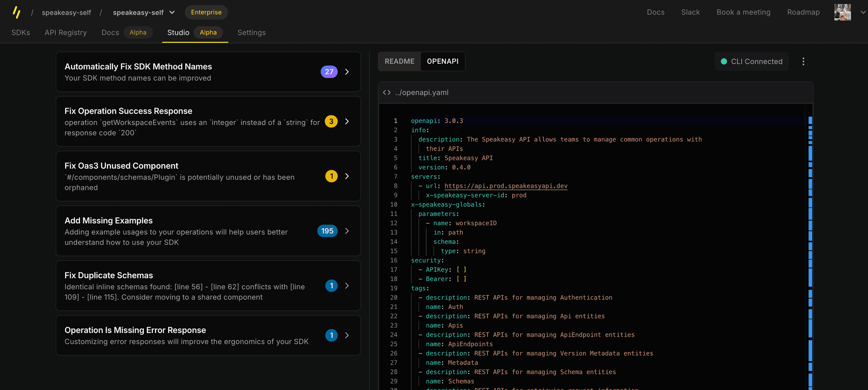
Task: Open the api.prod.speakeasyapi.dev URL in code
Action: coord(505,186)
